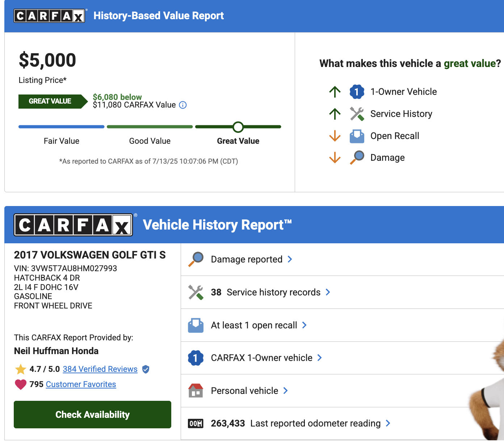Click the Check Availability button
The height and width of the screenshot is (441, 504).
click(92, 415)
